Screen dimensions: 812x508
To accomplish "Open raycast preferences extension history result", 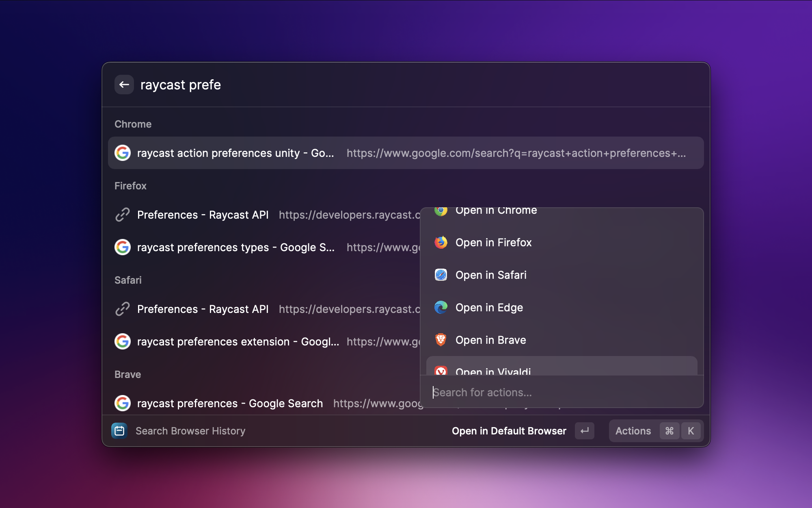I will coord(238,341).
